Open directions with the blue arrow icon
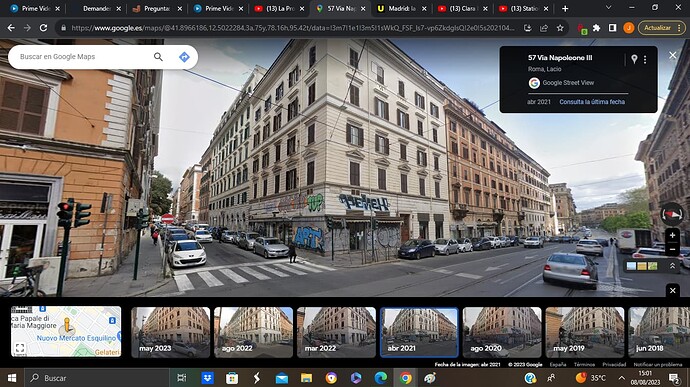 (x=184, y=57)
